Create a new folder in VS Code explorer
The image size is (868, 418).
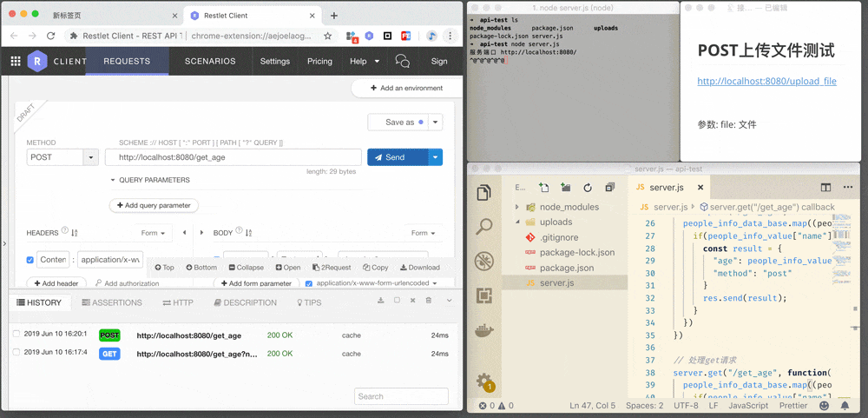click(566, 188)
